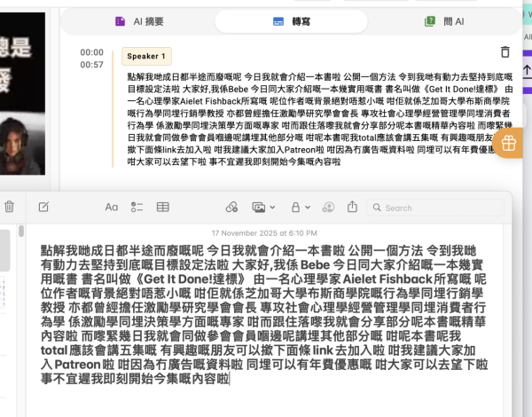Click the up arrow icon at right edge
Screen dimensions: 532x417
527,71
